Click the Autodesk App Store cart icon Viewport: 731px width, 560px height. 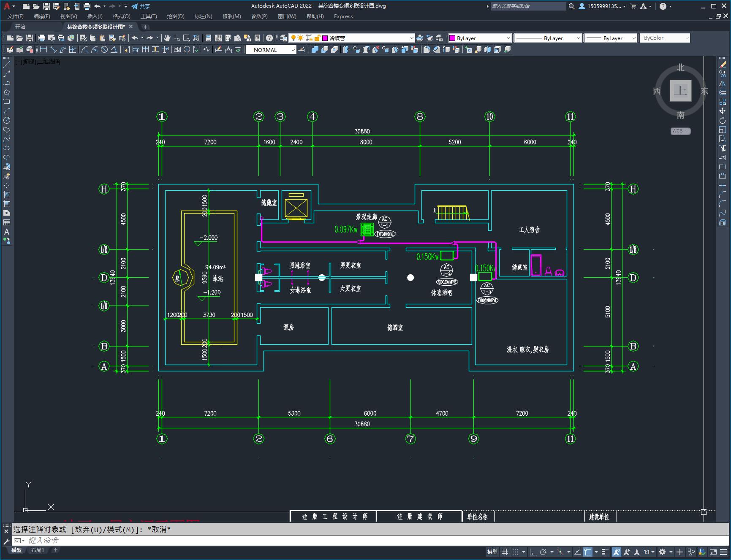(633, 6)
